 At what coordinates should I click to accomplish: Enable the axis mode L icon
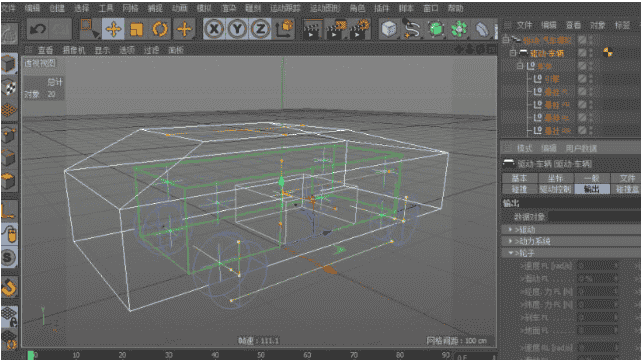(9, 211)
